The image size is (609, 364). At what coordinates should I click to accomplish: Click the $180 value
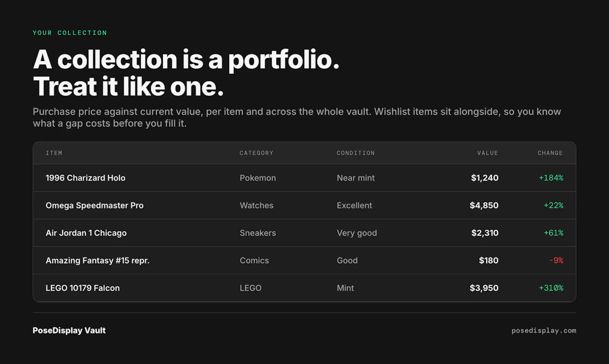pyautogui.click(x=488, y=261)
